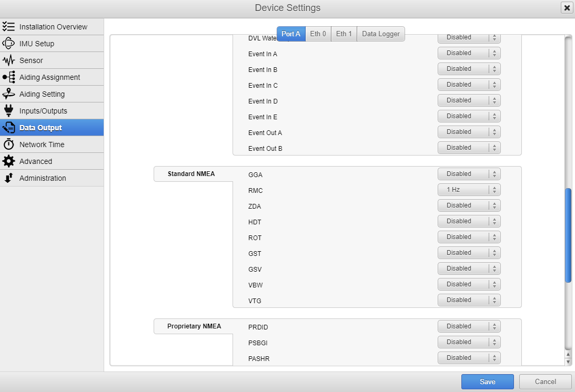Open the RMC rate dropdown
The width and height of the screenshot is (575, 392).
pos(469,190)
